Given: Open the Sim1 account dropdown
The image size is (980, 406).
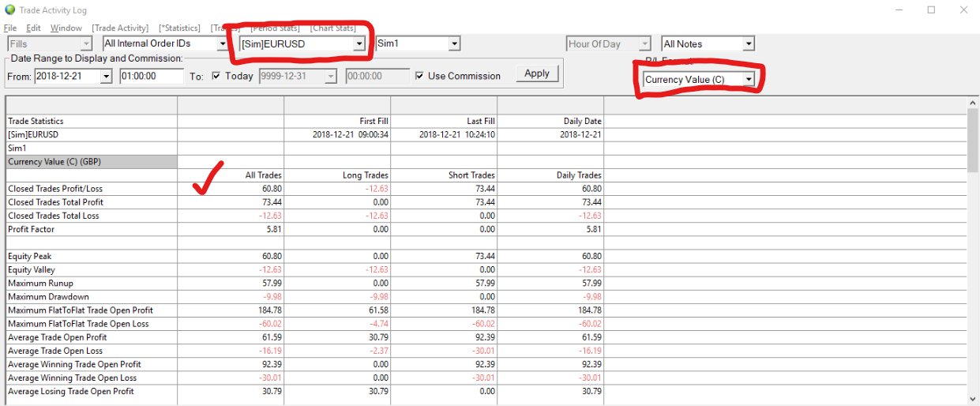Looking at the screenshot, I should point(454,44).
